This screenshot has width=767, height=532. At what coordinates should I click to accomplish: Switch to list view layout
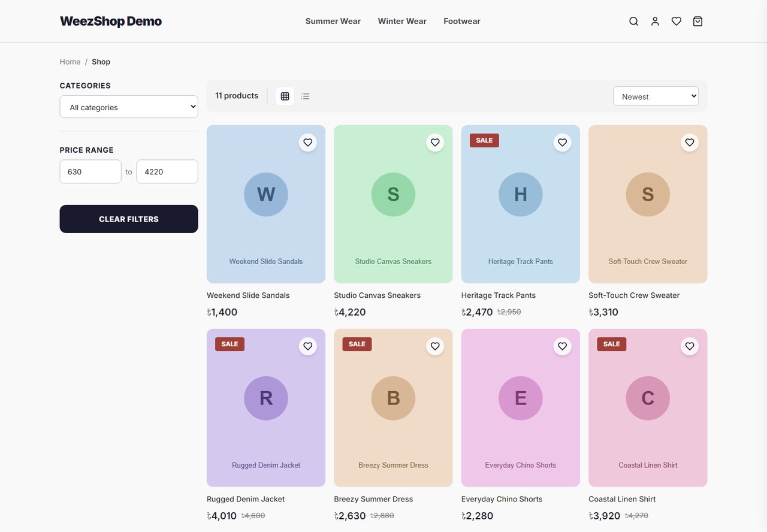(306, 96)
